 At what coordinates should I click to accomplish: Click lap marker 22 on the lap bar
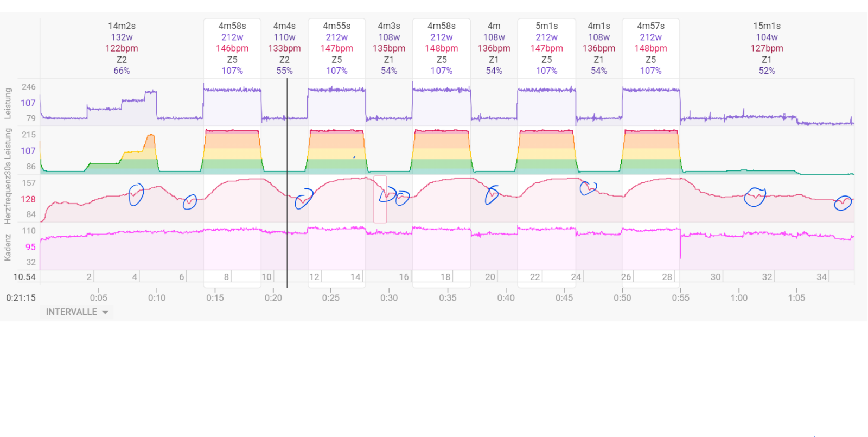pyautogui.click(x=535, y=277)
